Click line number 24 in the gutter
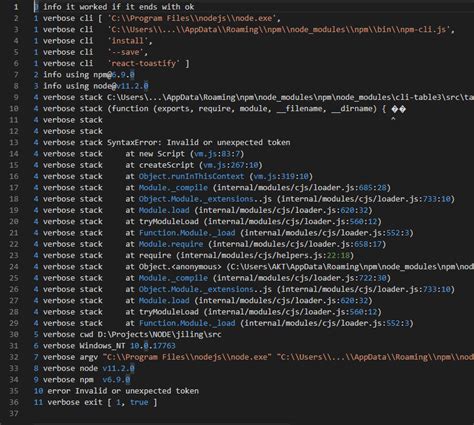This screenshot has height=425, width=474. tap(14, 267)
